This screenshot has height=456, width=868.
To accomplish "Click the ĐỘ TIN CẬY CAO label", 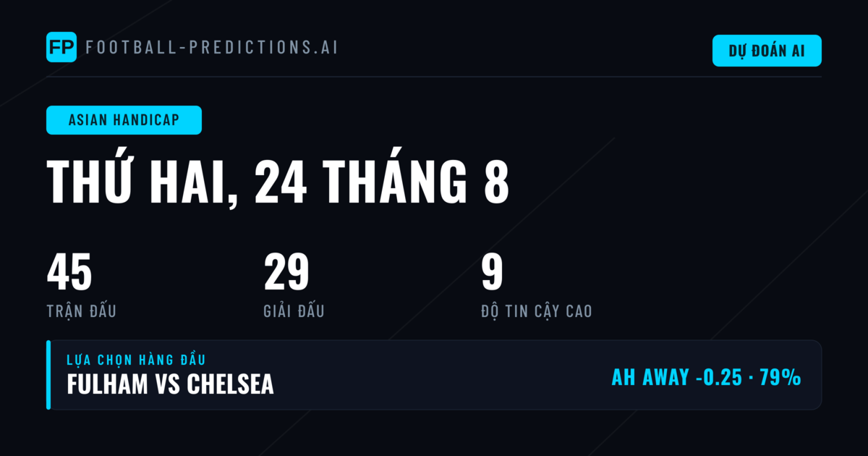I will click(536, 311).
